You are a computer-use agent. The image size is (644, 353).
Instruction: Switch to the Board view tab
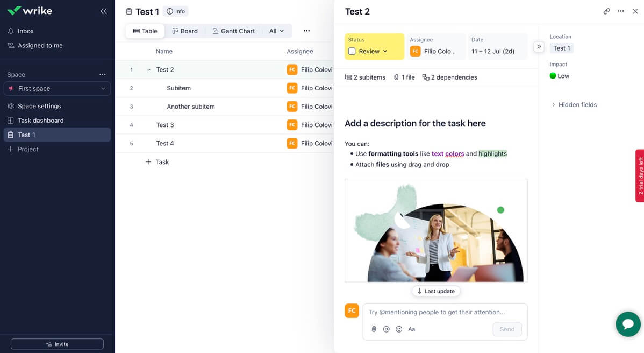point(185,31)
